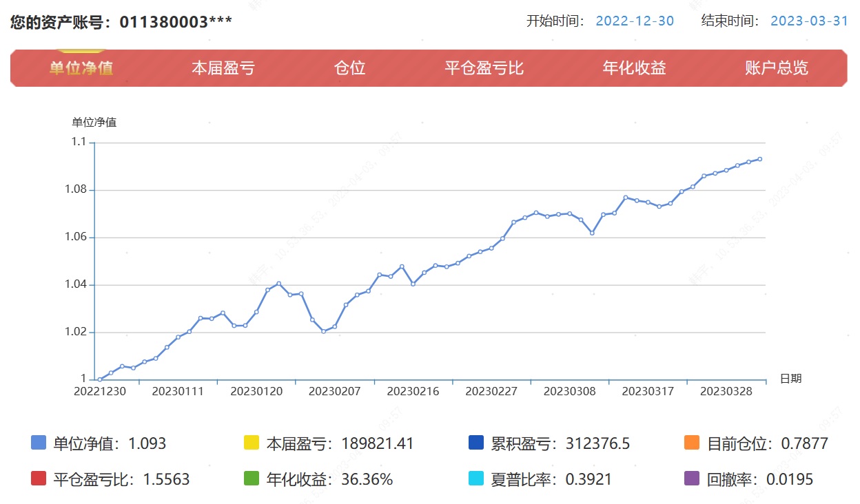Viewport: 860px width, 504px height.
Task: Click the green 年化收益 legend swatch
Action: [252, 479]
